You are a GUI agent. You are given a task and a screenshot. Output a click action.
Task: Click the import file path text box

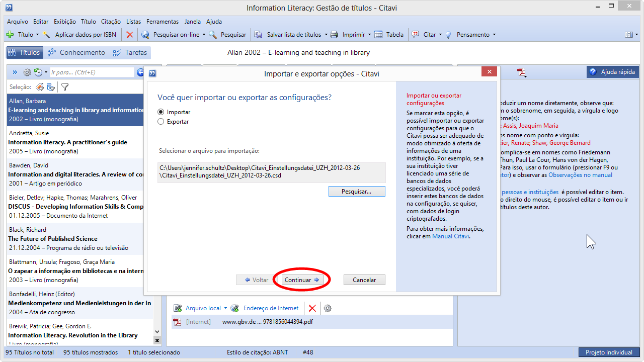(272, 172)
